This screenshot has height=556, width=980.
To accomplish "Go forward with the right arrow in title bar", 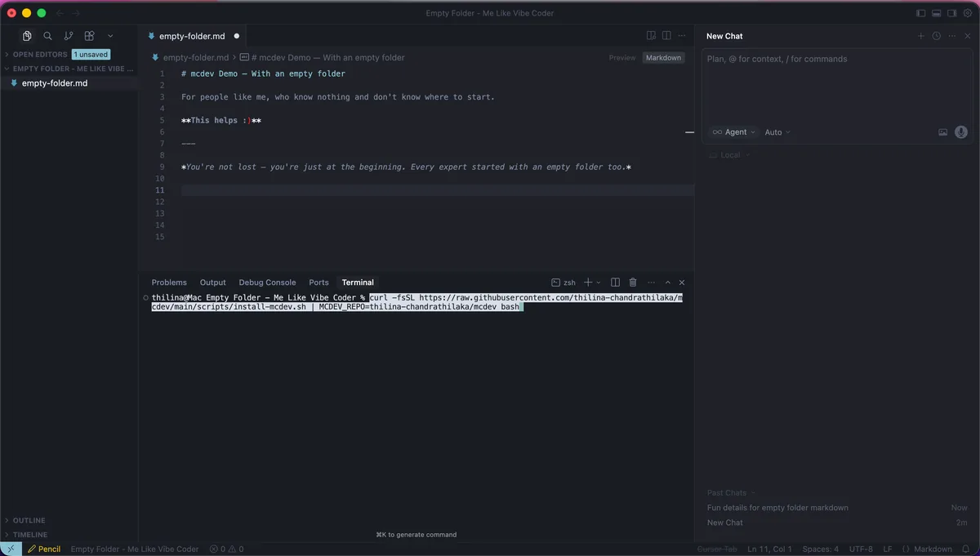I will pos(76,13).
